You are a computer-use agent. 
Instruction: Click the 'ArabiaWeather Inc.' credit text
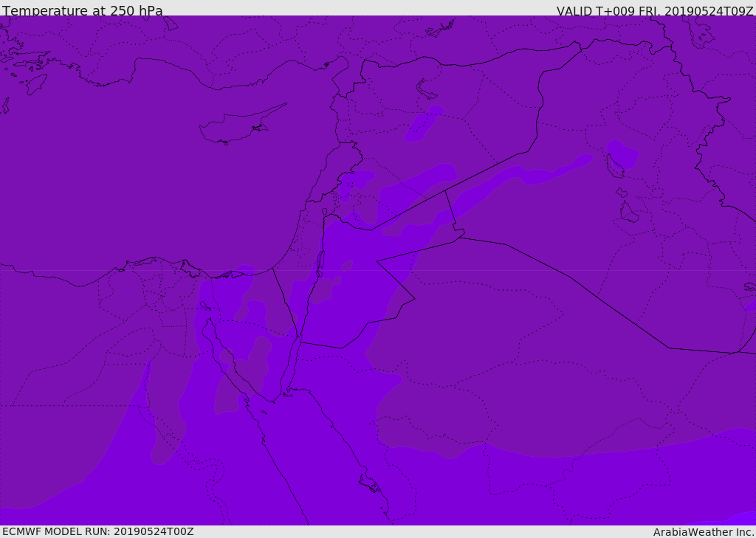point(704,532)
